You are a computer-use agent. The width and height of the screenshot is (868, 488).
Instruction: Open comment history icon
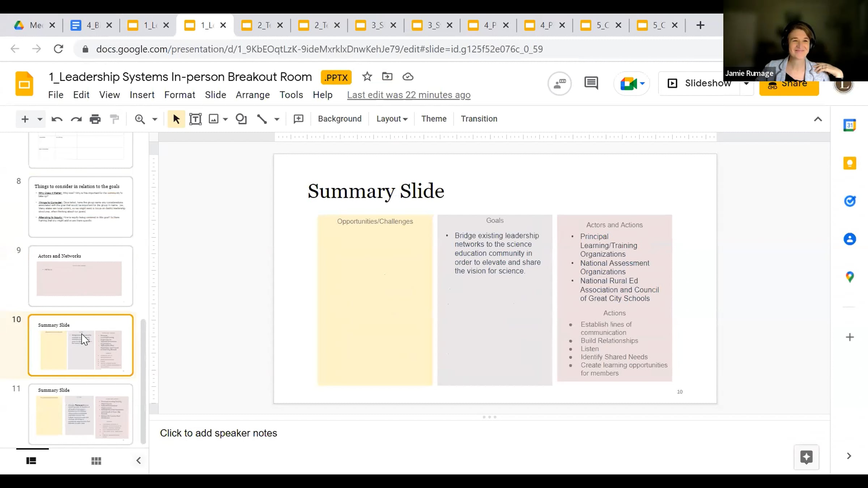tap(591, 84)
